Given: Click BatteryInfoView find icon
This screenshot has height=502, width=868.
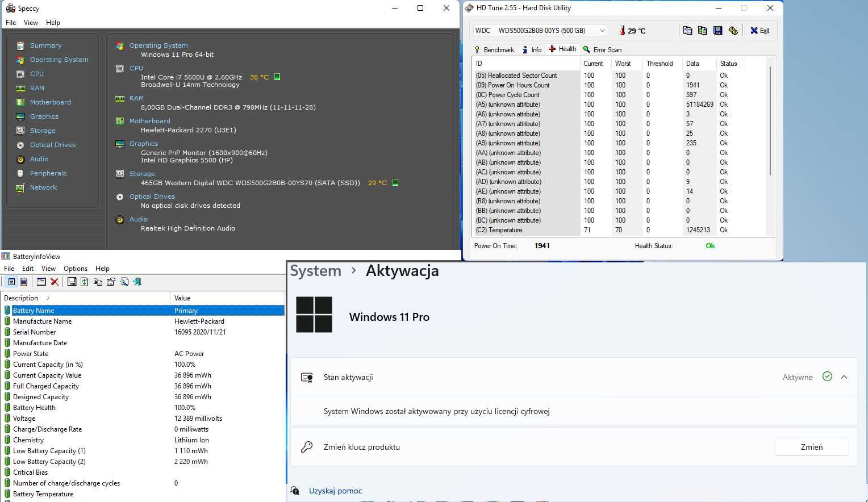Looking at the screenshot, I should [124, 282].
